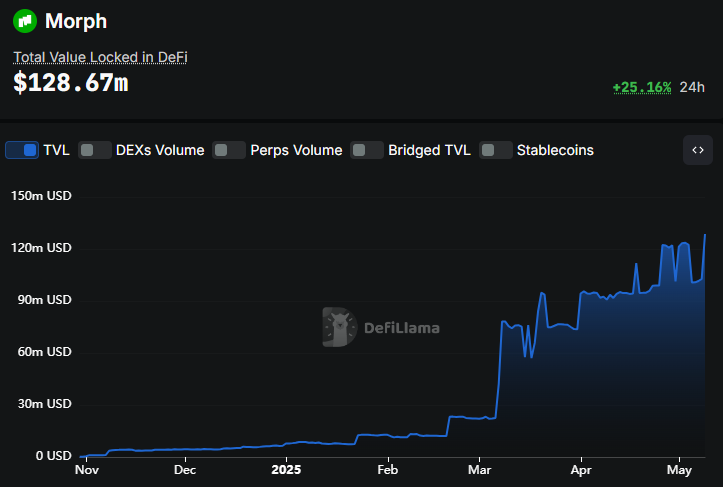Click the Apr date axis label
This screenshot has height=487, width=723.
(x=581, y=470)
